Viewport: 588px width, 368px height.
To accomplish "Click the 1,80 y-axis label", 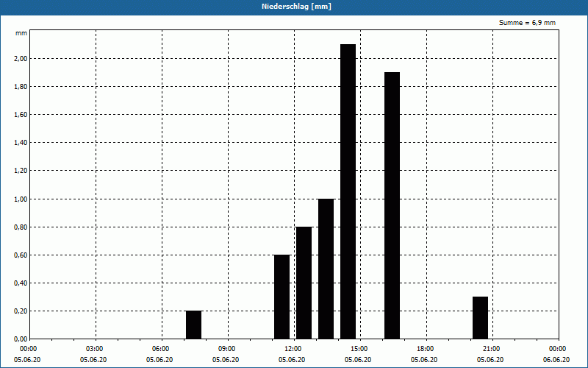I will (x=21, y=87).
